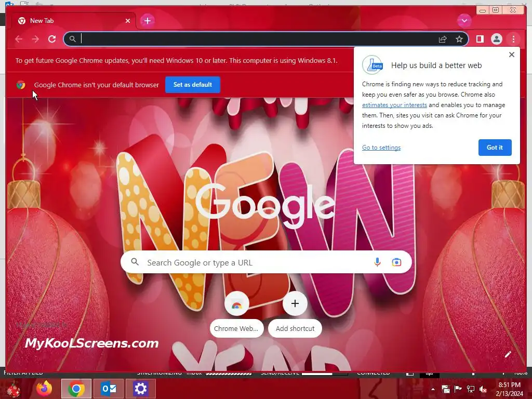
Task: Open the clock showing 8:51 PM
Action: click(x=509, y=389)
